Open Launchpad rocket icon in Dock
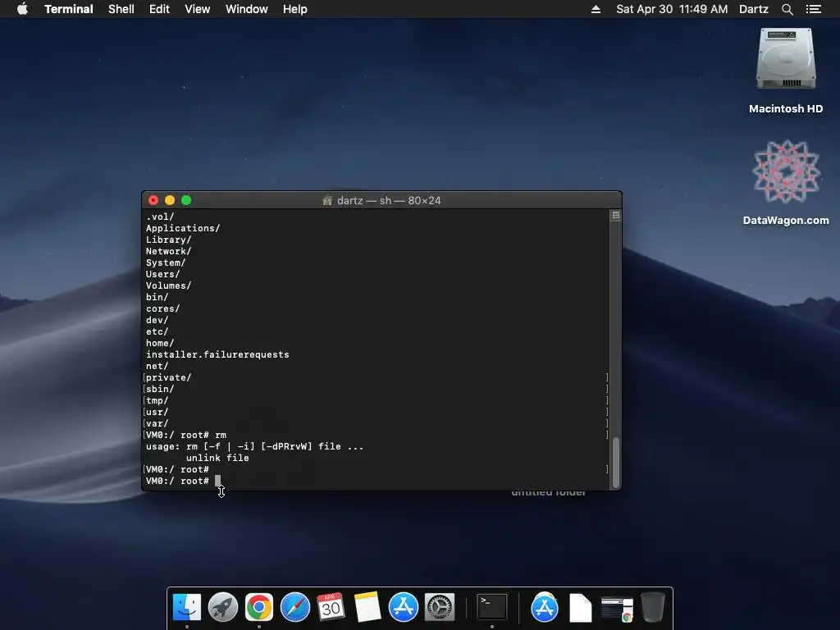The image size is (840, 630). pyautogui.click(x=223, y=607)
